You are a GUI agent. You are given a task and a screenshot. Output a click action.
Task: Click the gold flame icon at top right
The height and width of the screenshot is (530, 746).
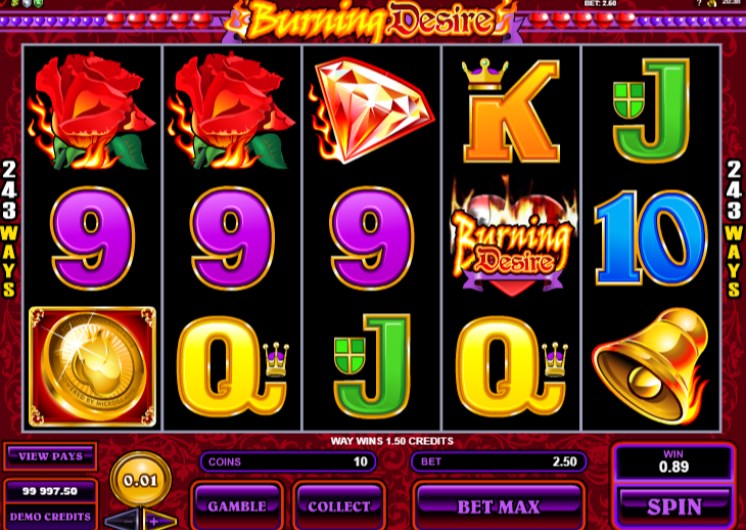click(712, 3)
